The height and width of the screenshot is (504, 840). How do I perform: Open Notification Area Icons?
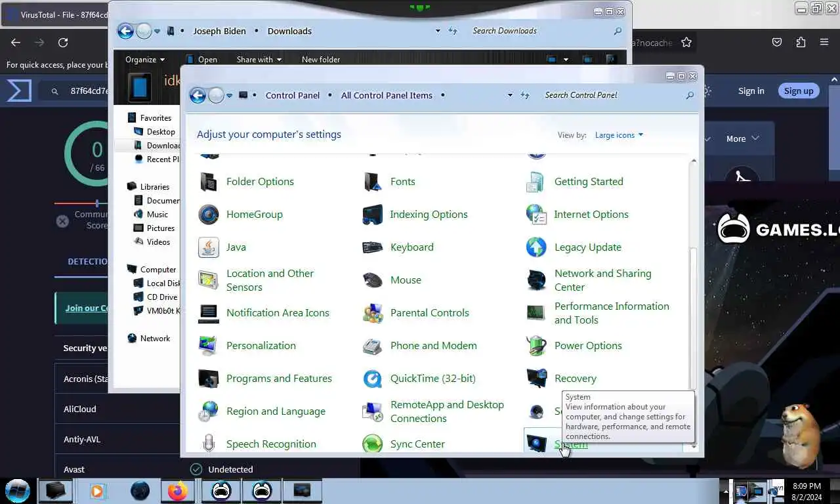point(264,313)
